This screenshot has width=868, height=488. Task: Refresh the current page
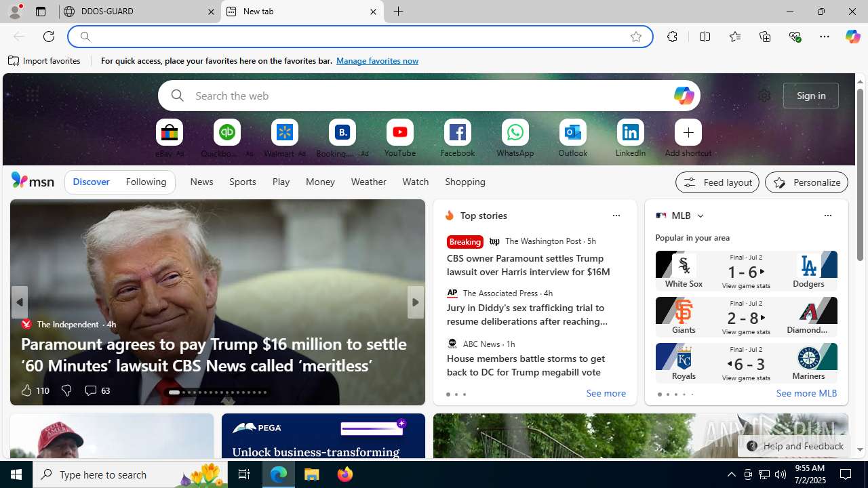tap(49, 37)
